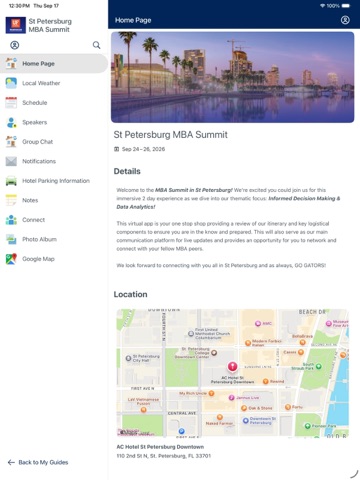Viewport: 360px width, 480px height.
Task: Click the Photo Album icon
Action: tap(11, 239)
